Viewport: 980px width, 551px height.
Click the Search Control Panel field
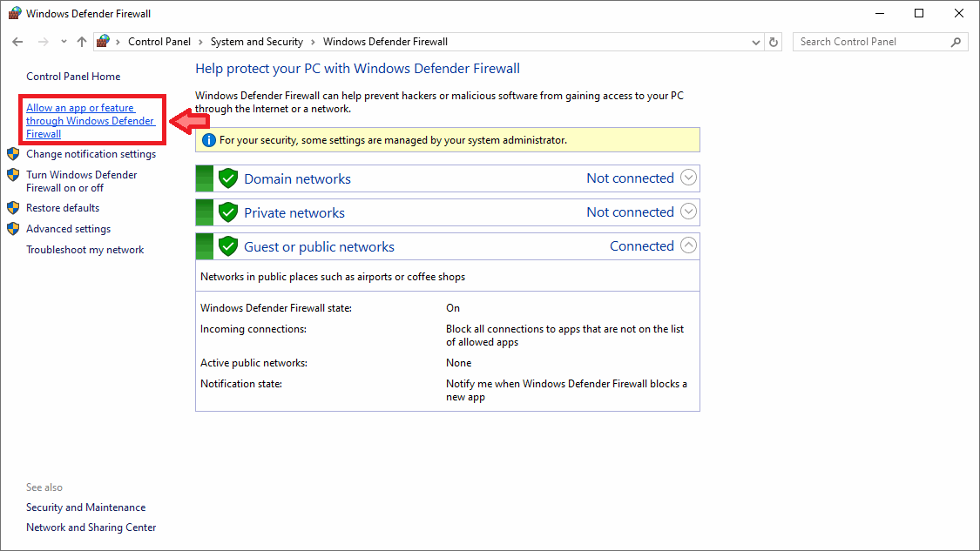[871, 42]
